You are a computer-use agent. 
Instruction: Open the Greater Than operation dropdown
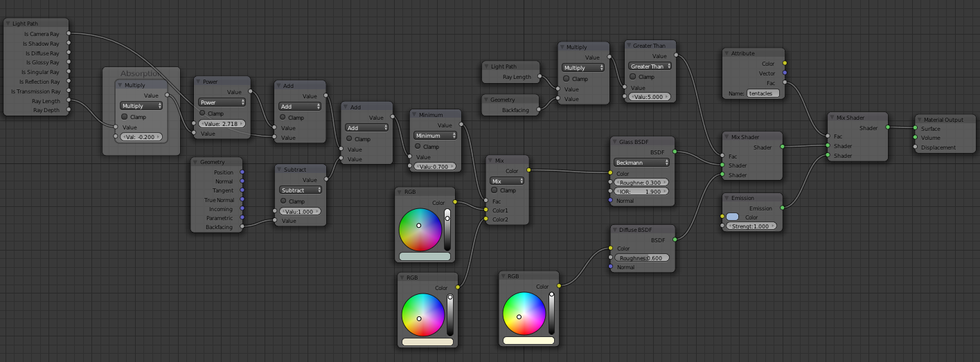[651, 66]
